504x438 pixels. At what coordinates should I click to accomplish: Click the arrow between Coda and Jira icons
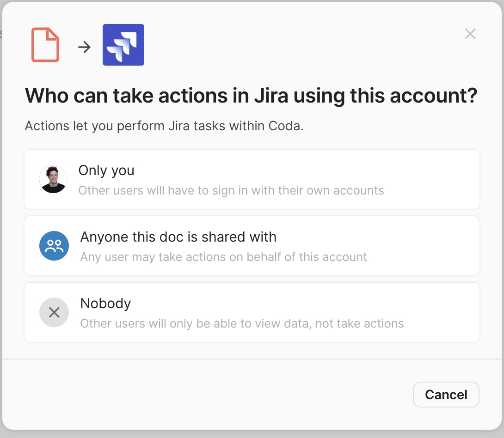pyautogui.click(x=84, y=47)
